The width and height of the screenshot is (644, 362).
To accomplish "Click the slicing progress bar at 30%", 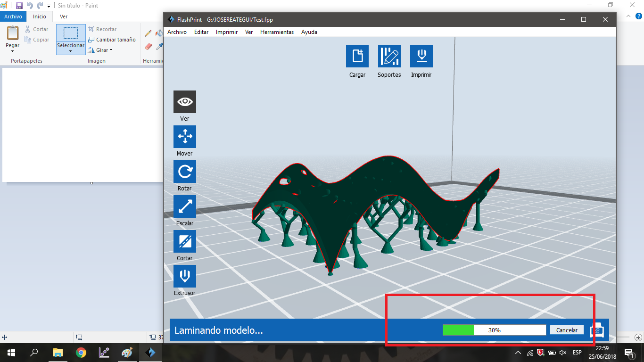I will (x=494, y=330).
